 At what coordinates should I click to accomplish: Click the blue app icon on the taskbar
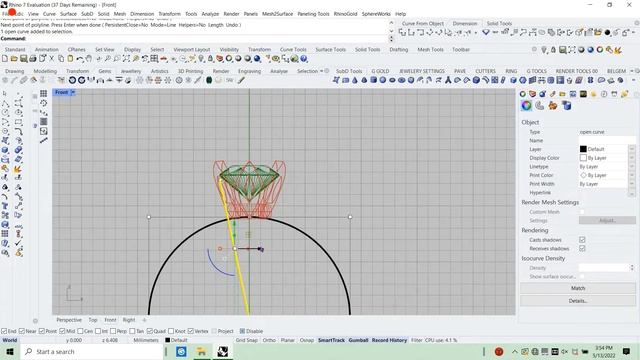click(181, 351)
